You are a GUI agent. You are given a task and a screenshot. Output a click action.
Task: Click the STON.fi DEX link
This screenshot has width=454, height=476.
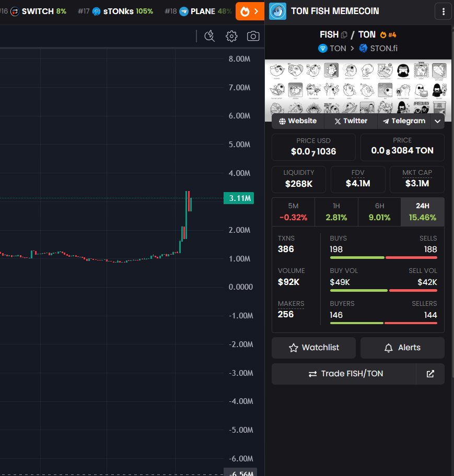[x=378, y=48]
